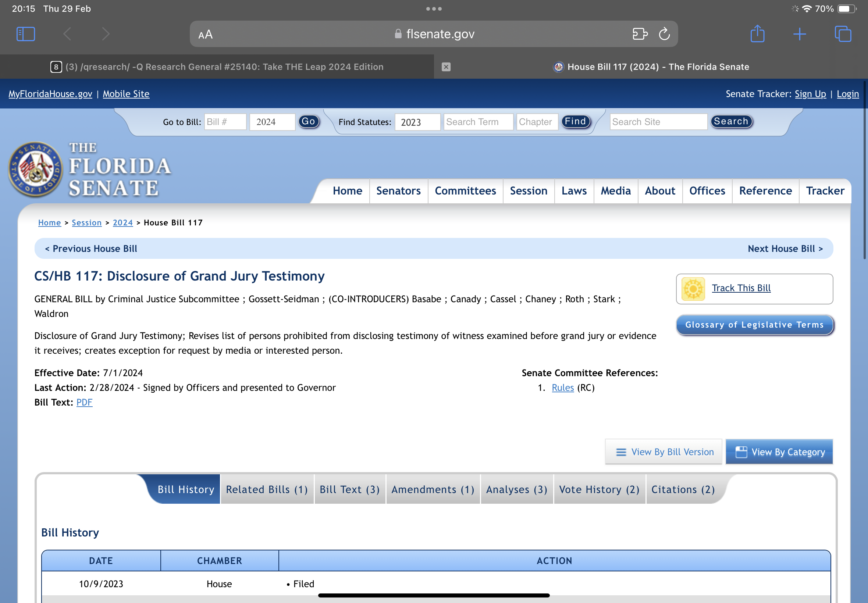Click the DATE column header
This screenshot has width=868, height=603.
[x=101, y=561]
